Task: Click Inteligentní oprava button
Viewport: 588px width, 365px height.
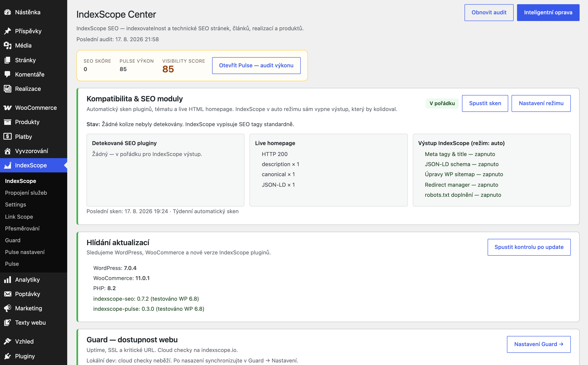Action: point(548,13)
